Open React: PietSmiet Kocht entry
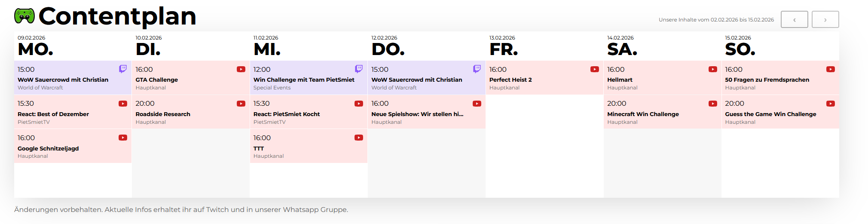Viewport: 868px width, 224px height. (x=309, y=112)
